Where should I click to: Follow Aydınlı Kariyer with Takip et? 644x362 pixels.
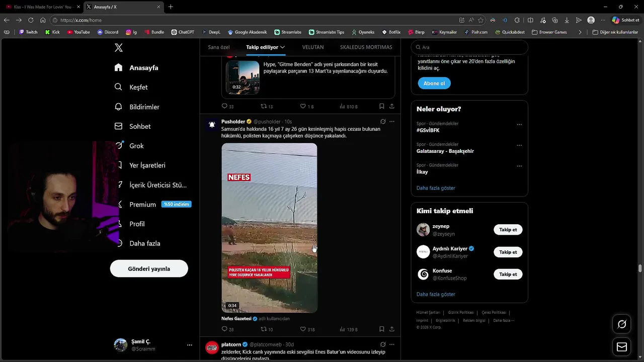coord(508,252)
